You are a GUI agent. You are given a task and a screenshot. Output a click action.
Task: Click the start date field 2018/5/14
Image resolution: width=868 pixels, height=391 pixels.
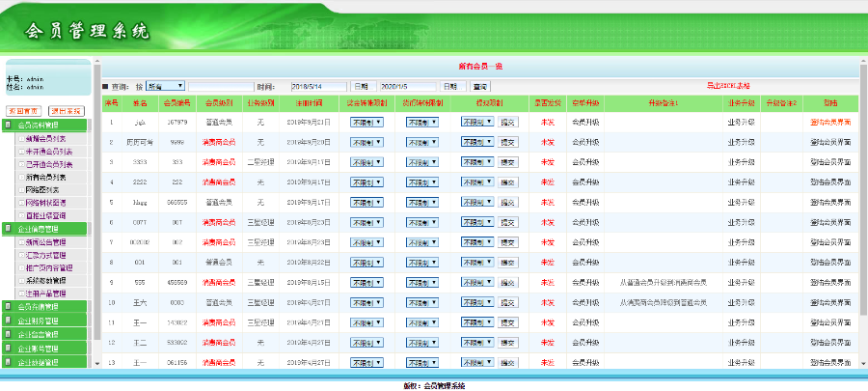tap(319, 87)
